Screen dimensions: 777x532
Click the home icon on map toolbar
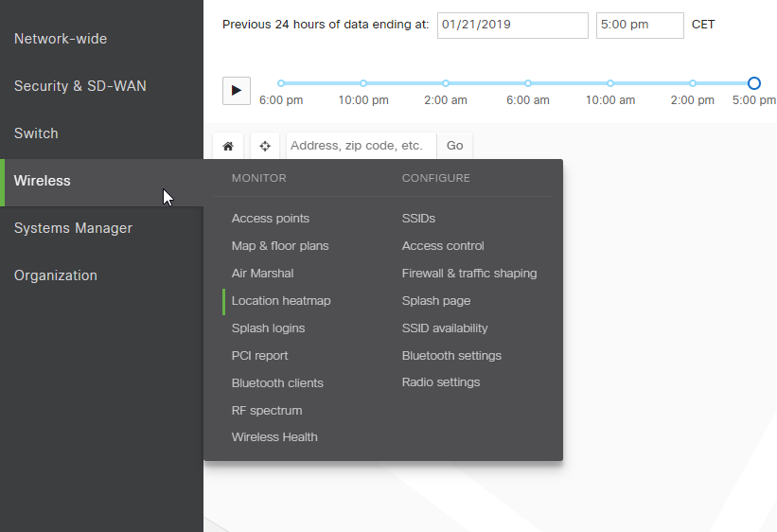pos(228,146)
